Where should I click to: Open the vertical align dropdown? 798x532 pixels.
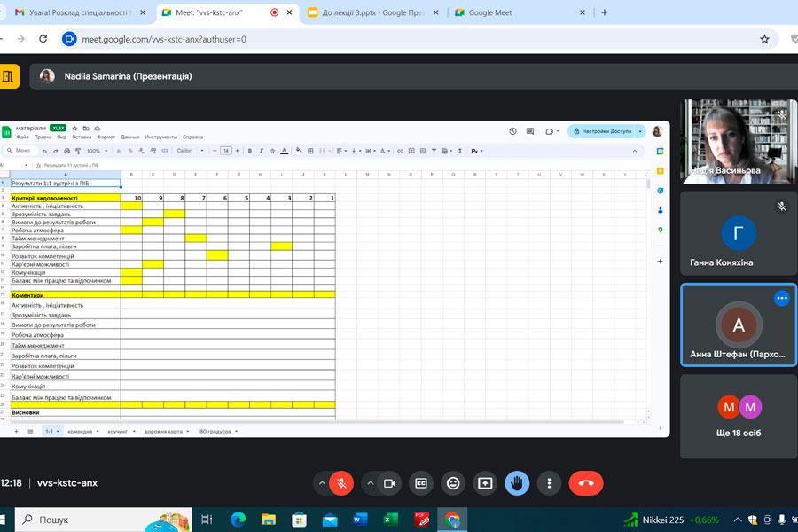(355, 151)
